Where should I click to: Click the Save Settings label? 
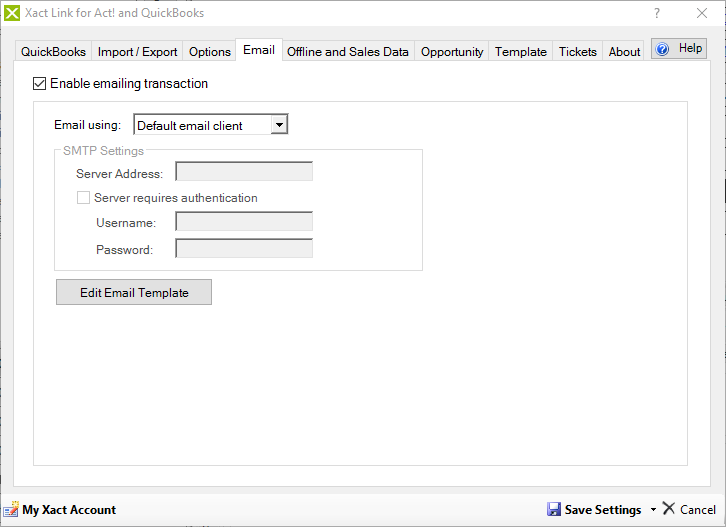603,510
